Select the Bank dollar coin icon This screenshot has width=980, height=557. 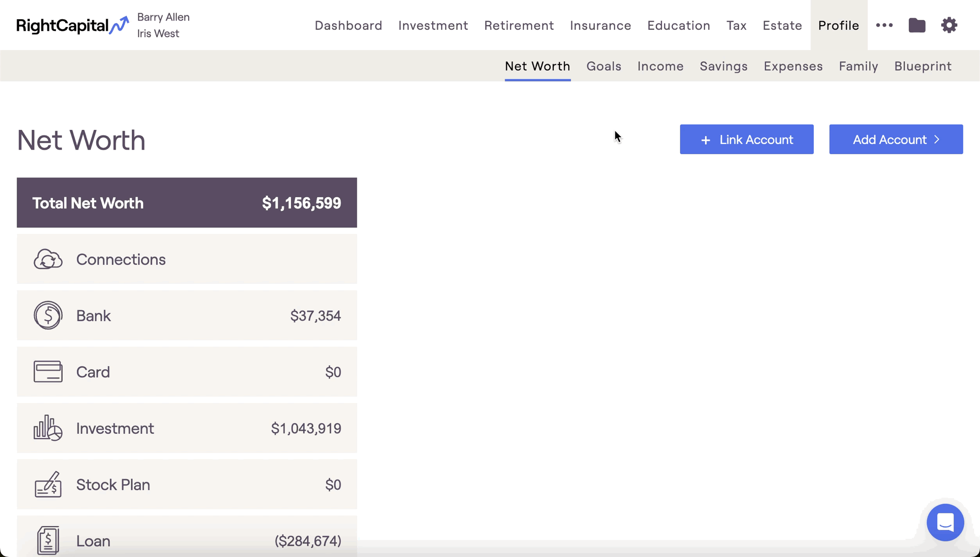[x=48, y=315]
